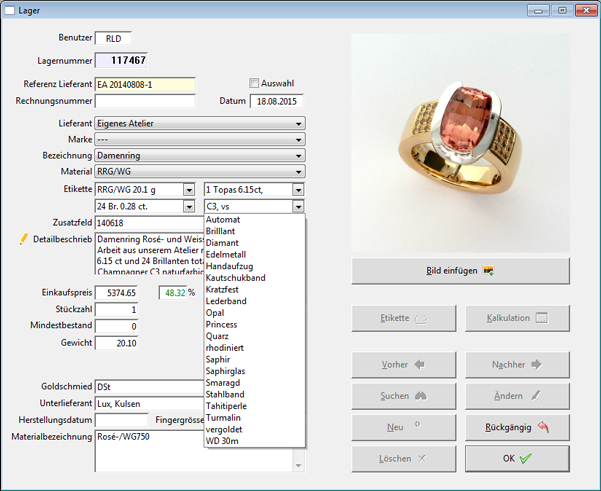Pick the Saphir entry
Image resolution: width=601 pixels, height=491 pixels.
(x=255, y=360)
